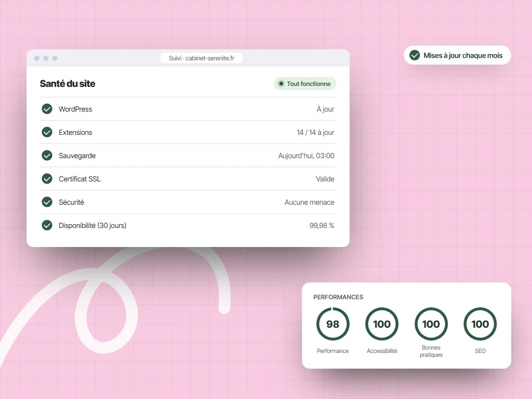Click the Aujourd'hui, 03:00 backup time
532x399 pixels.
pyautogui.click(x=306, y=156)
